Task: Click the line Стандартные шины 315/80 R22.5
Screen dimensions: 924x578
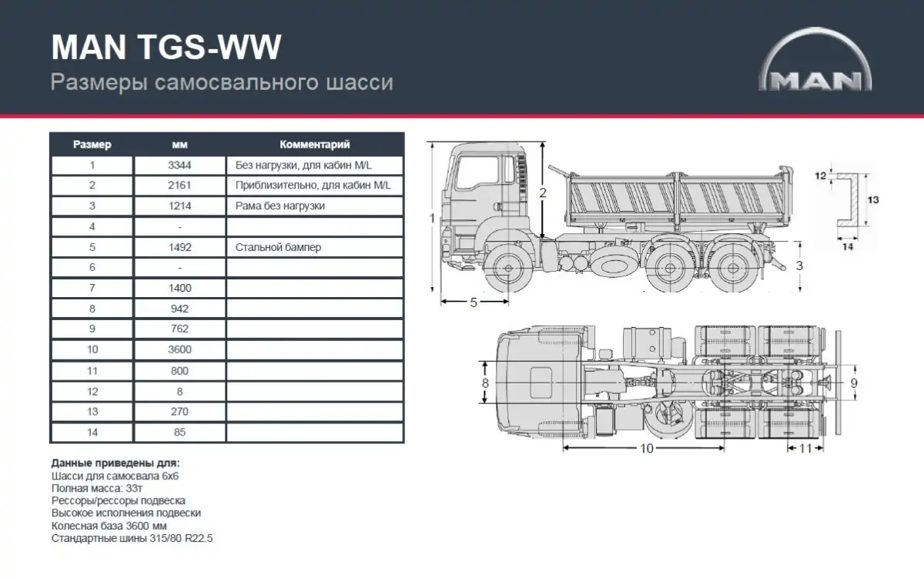Action: [x=132, y=538]
